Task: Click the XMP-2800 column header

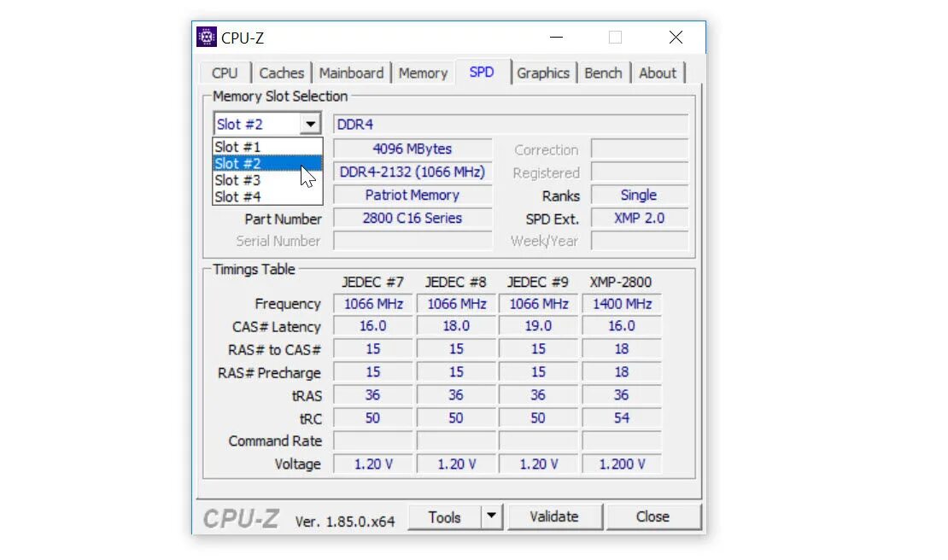Action: click(621, 282)
